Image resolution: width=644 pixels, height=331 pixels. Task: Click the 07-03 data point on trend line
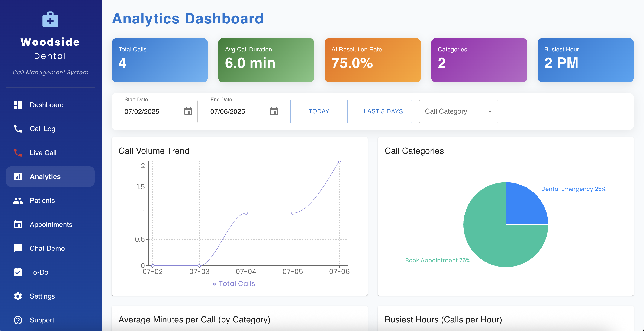(x=199, y=266)
